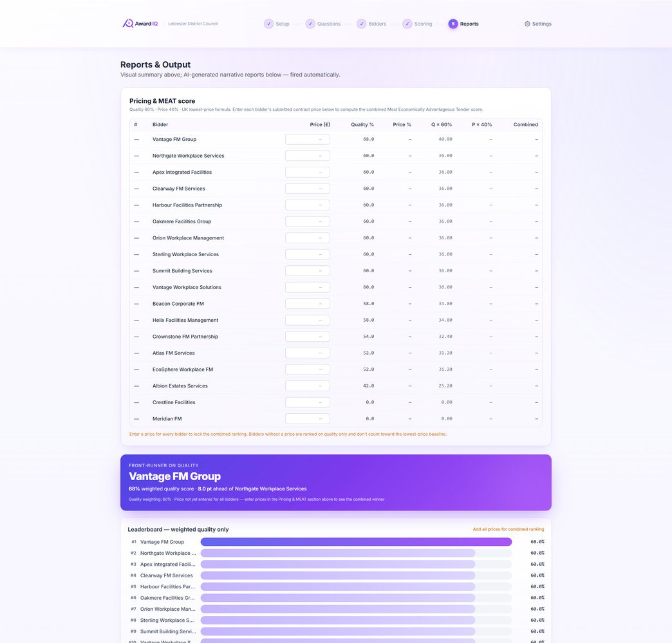Click the price field for Vantage FM Group
Screen dimensions: 672x643
308,139
